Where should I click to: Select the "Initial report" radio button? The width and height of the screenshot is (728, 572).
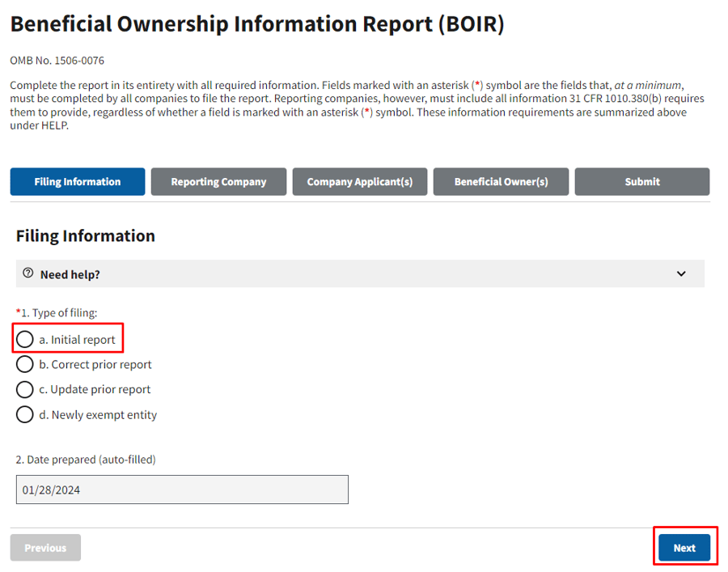24,339
